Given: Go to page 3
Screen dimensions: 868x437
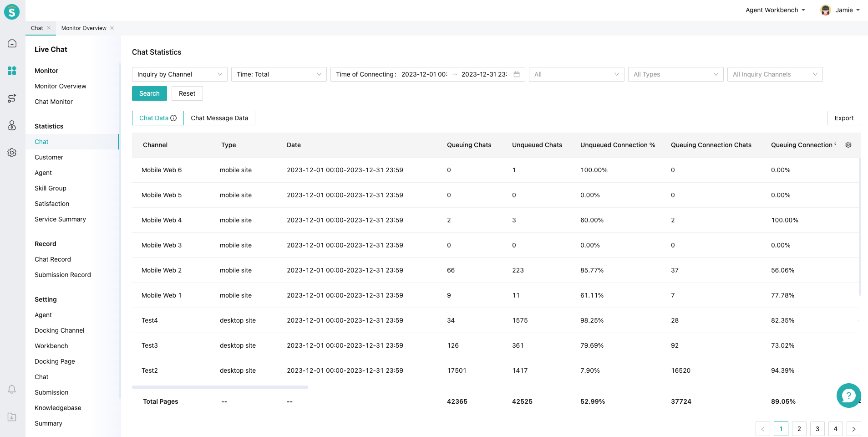Looking at the screenshot, I should click(x=817, y=429).
